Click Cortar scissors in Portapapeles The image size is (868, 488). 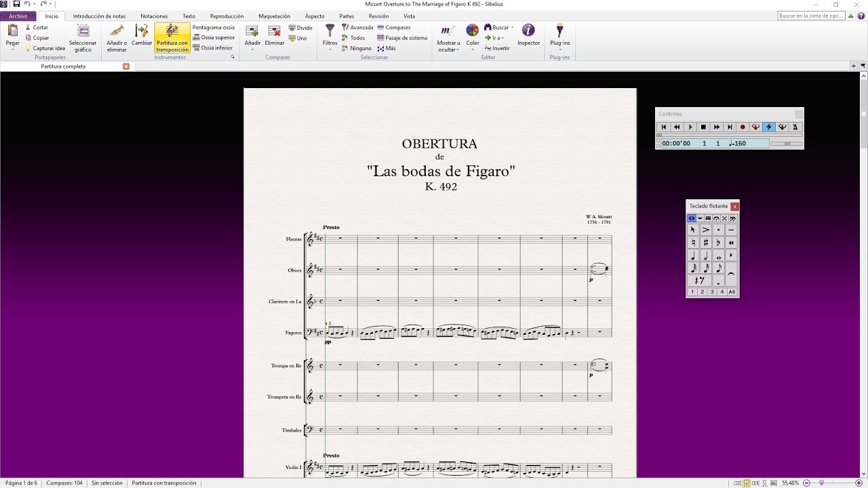click(x=37, y=28)
